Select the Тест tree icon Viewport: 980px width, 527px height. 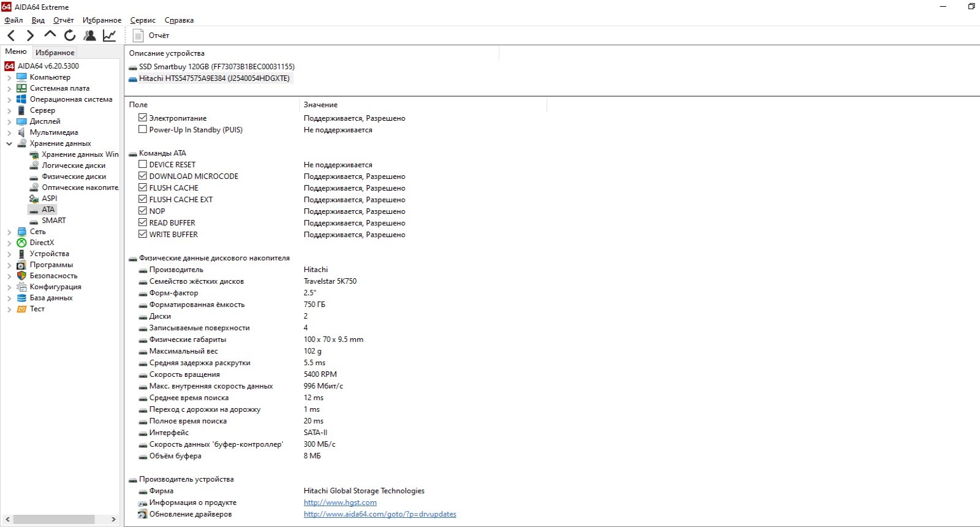[x=21, y=309]
